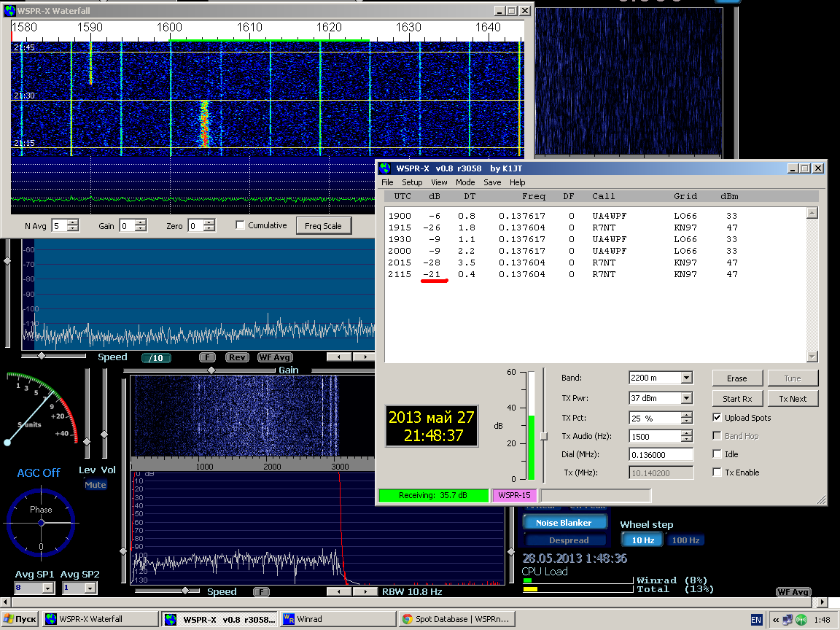This screenshot has height=630, width=840.
Task: Click the network icon in system tray
Action: [x=788, y=619]
